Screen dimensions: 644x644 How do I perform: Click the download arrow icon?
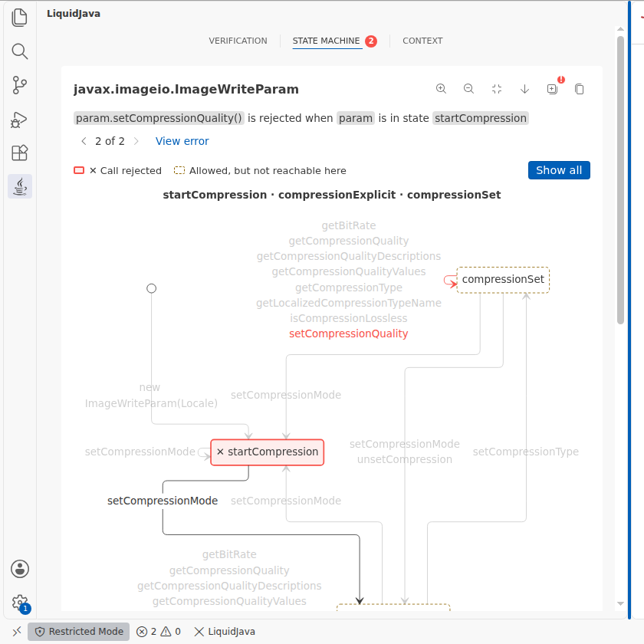524,89
